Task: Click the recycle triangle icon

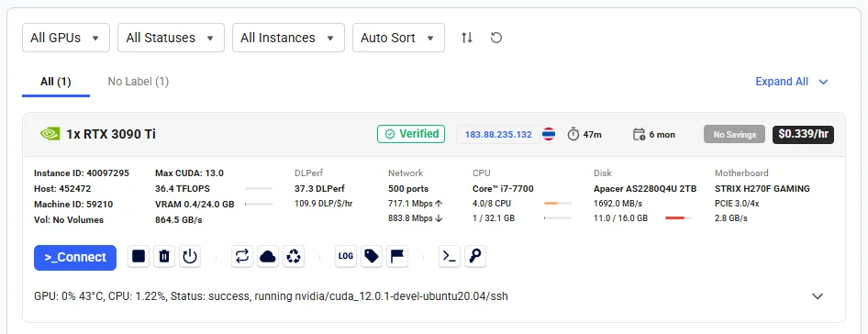Action: point(294,256)
